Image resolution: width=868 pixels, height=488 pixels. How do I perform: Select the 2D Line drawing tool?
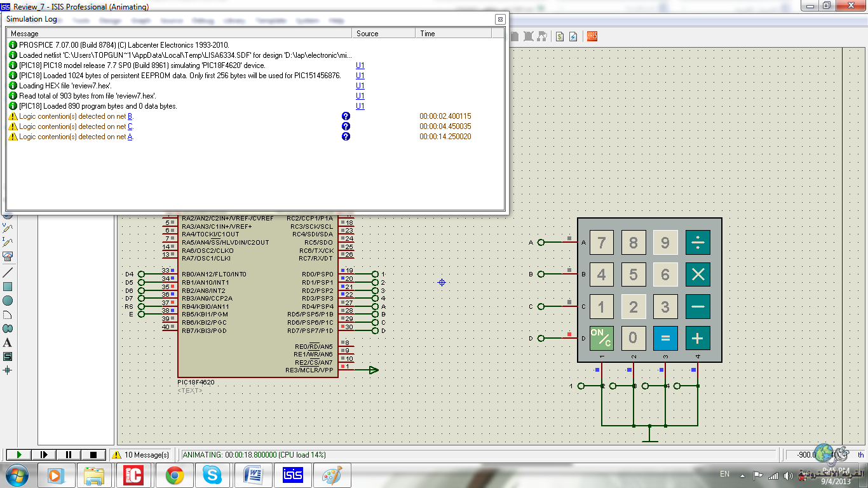pyautogui.click(x=8, y=273)
